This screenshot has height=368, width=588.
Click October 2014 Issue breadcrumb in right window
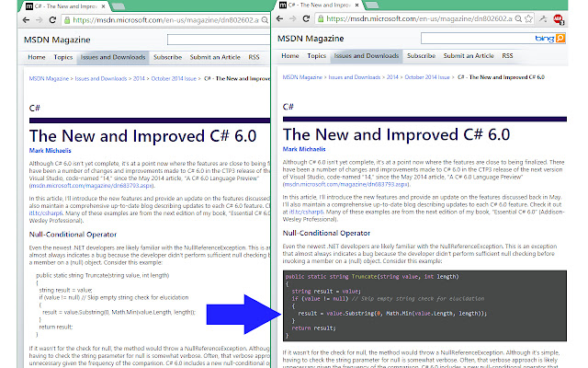(427, 77)
